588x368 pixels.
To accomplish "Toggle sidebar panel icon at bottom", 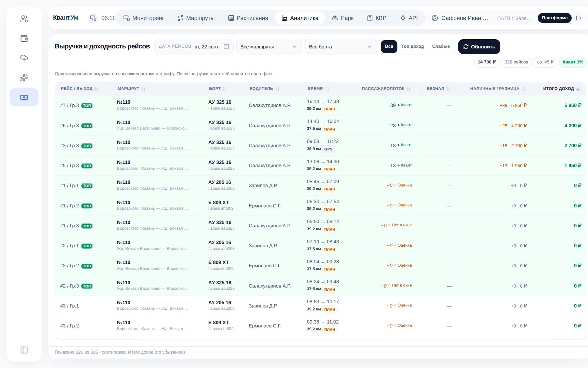I will point(24,350).
